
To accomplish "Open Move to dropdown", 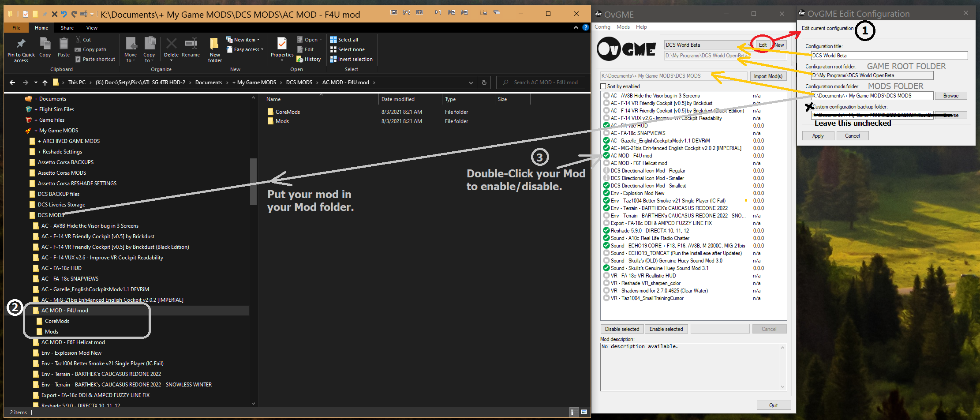I will coord(131,49).
